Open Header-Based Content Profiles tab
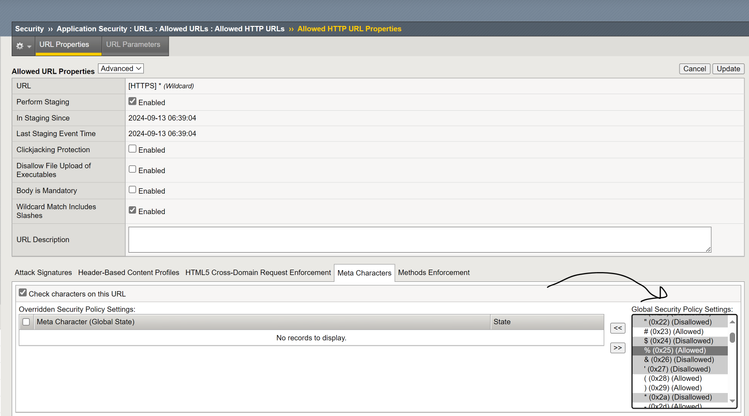Screen dimensions: 749x416 tap(128, 273)
